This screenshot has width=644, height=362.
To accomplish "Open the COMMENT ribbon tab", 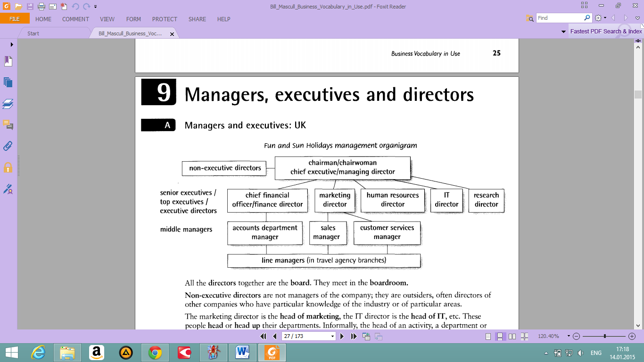I will [75, 19].
